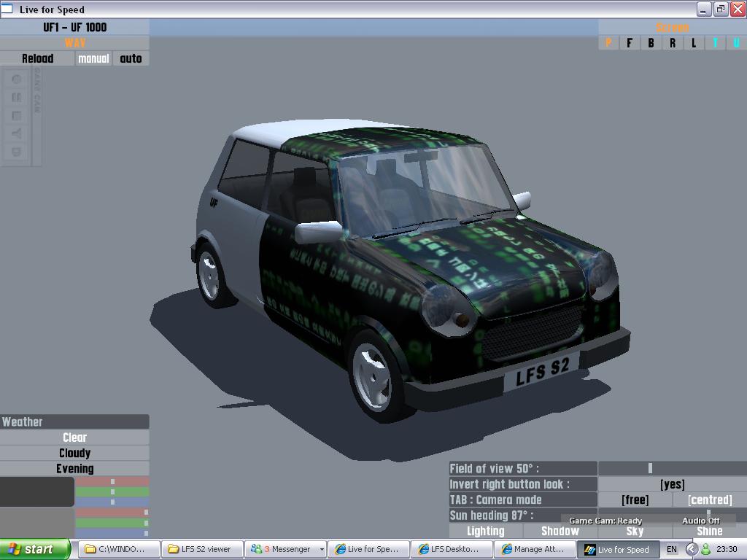This screenshot has width=747, height=560.
Task: Switch to LFS S2 viewer folder in taskbar
Action: point(202,550)
